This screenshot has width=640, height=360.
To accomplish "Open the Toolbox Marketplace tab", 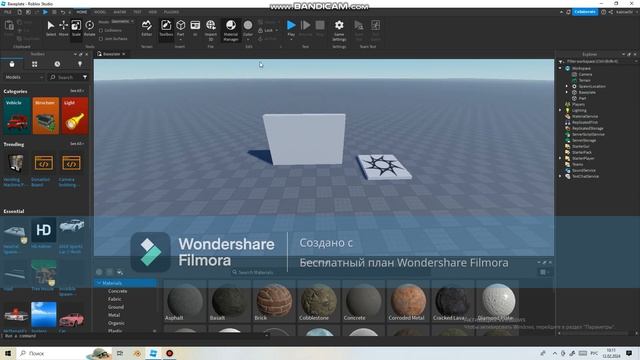I will [x=12, y=64].
